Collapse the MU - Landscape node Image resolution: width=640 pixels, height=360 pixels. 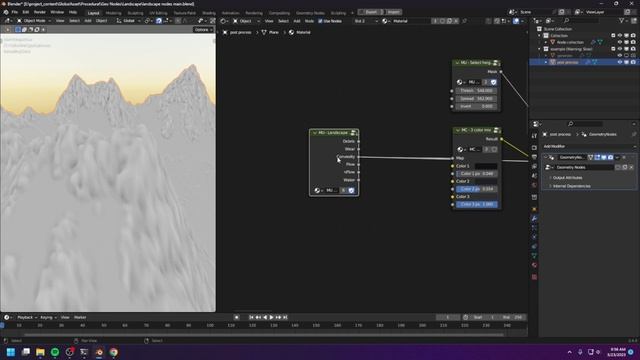[x=314, y=133]
